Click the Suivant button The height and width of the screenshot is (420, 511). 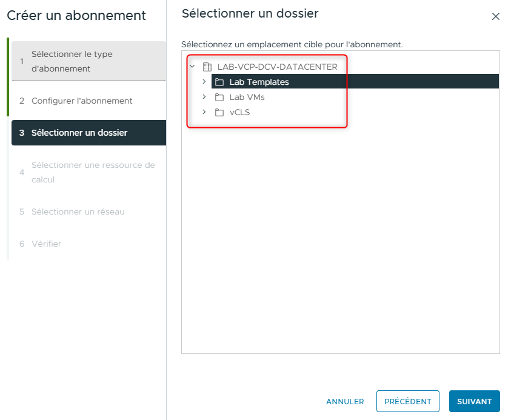point(474,401)
